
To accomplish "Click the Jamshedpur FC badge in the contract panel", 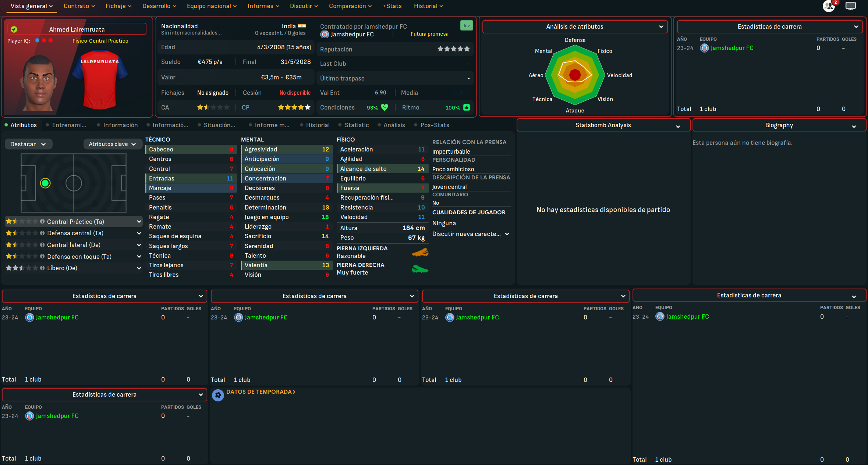I will pos(325,34).
